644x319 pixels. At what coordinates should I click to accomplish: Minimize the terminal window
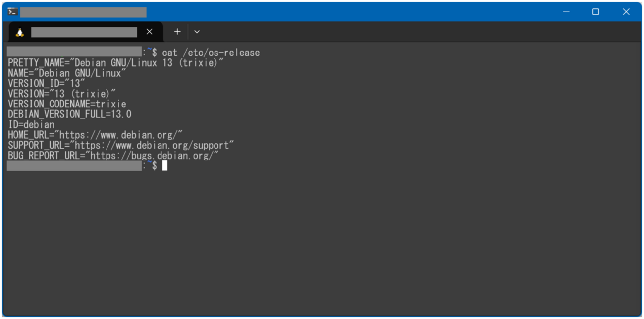[565, 11]
